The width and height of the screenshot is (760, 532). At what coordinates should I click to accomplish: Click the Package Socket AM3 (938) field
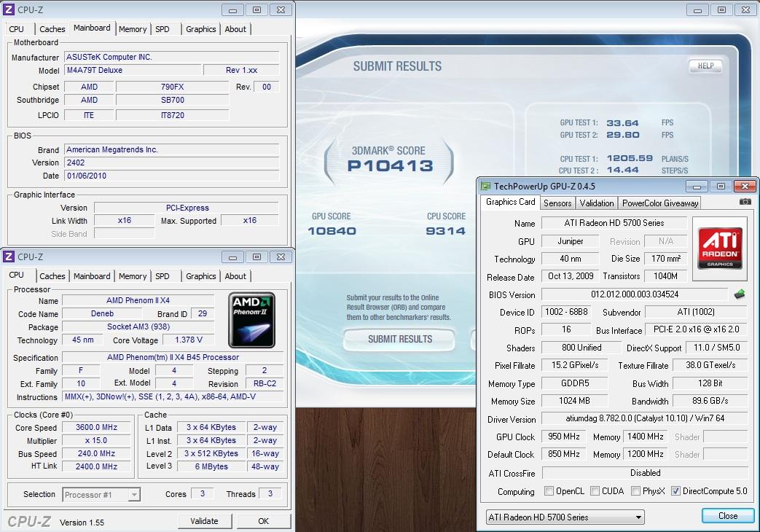point(138,327)
